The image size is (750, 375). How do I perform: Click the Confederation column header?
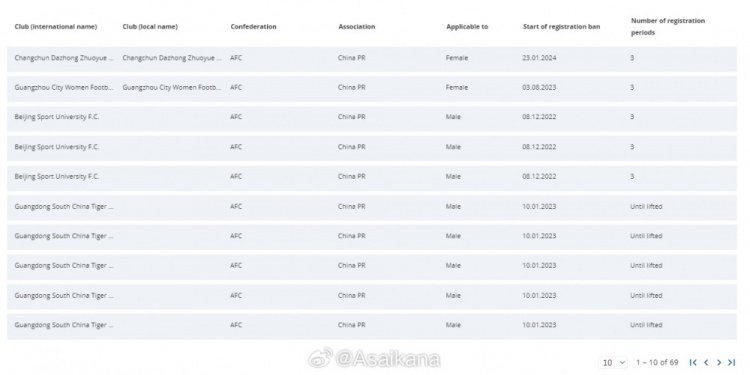pos(253,27)
